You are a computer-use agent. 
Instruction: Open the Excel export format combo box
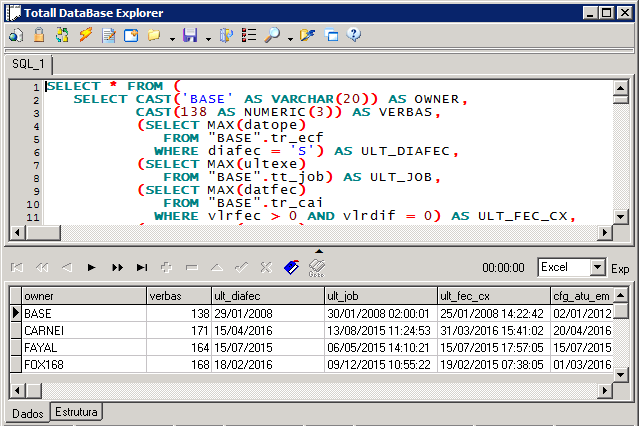click(571, 267)
